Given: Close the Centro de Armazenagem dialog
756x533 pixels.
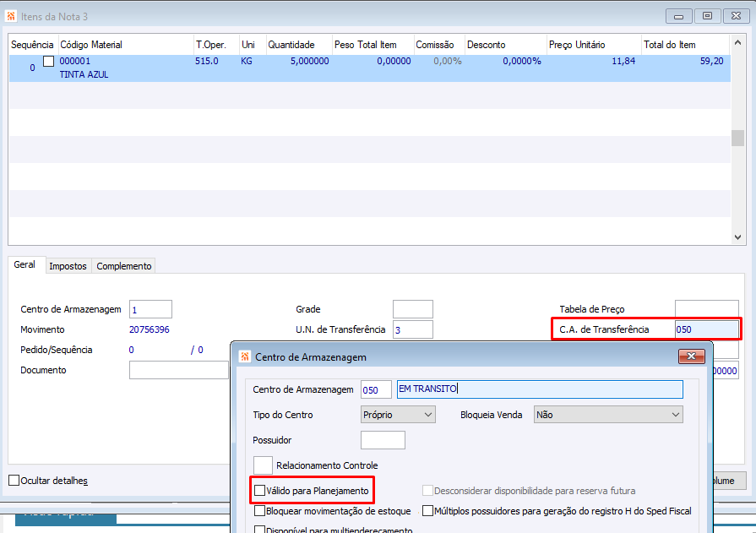Looking at the screenshot, I should [x=692, y=356].
